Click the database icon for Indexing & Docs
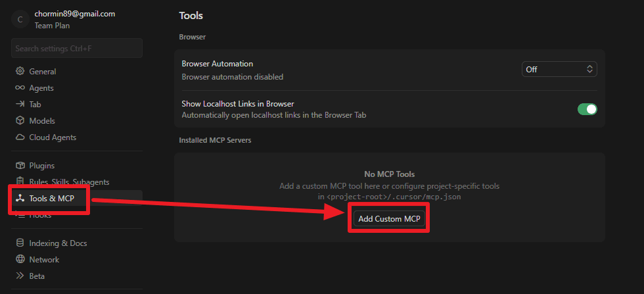644x294 pixels. 20,243
